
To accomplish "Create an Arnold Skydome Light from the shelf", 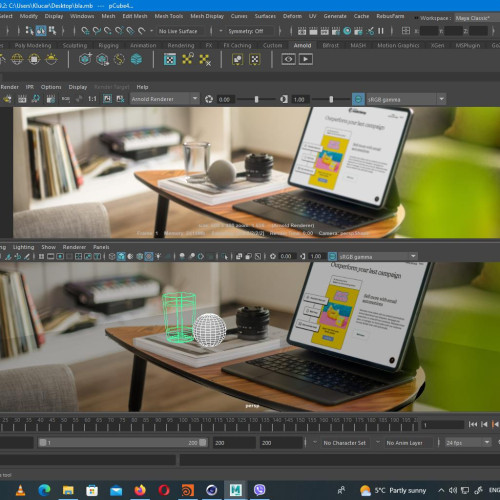I will coord(17,59).
